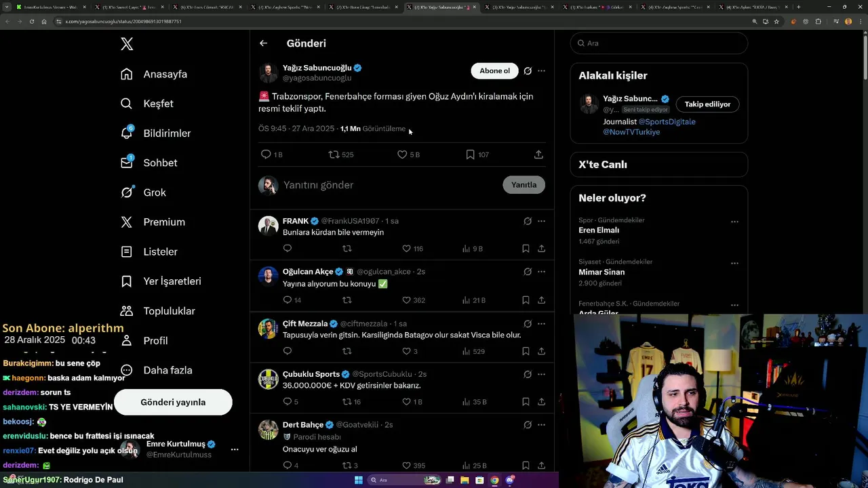Open Bildirimler notifications
868x488 pixels.
(x=155, y=133)
